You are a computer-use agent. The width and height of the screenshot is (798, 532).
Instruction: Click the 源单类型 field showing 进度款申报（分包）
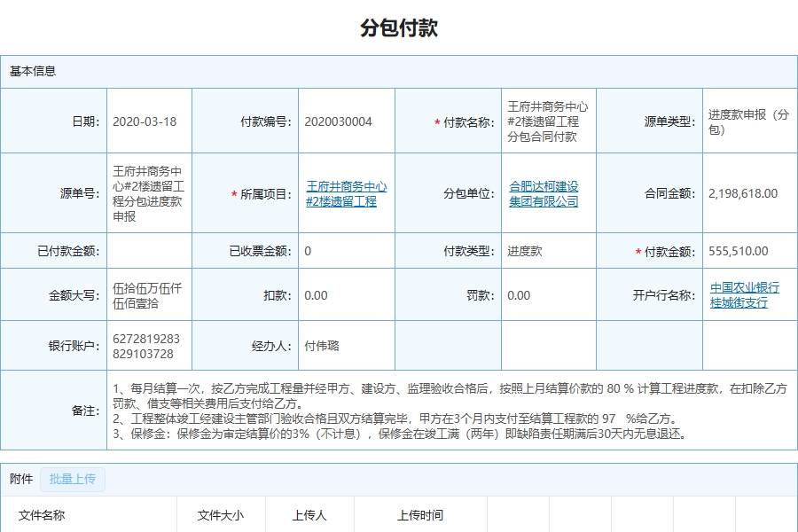point(745,120)
